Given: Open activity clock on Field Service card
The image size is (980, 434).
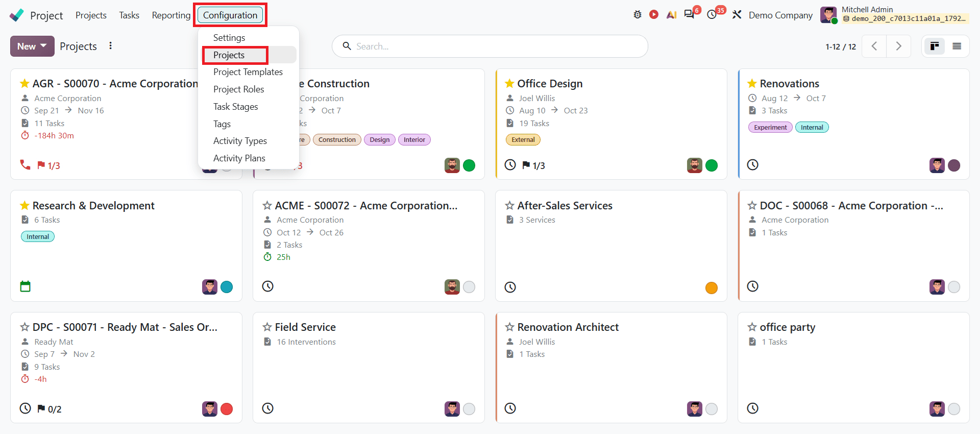Looking at the screenshot, I should [268, 408].
